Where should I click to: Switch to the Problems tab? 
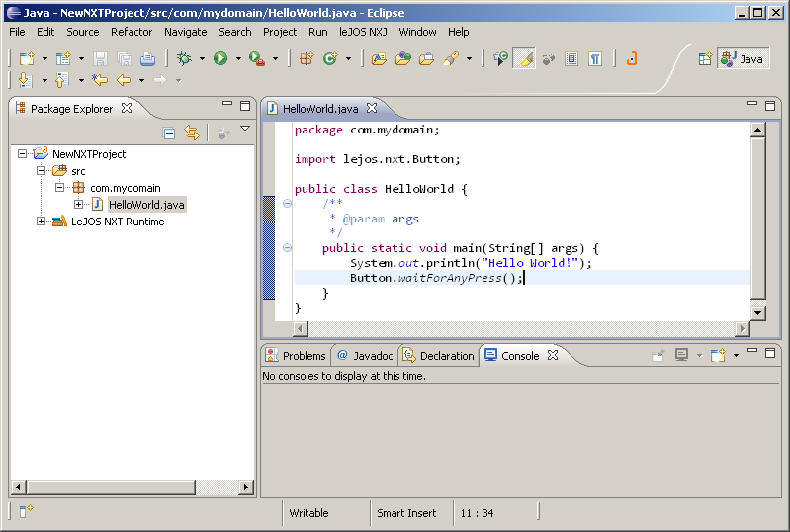point(297,356)
